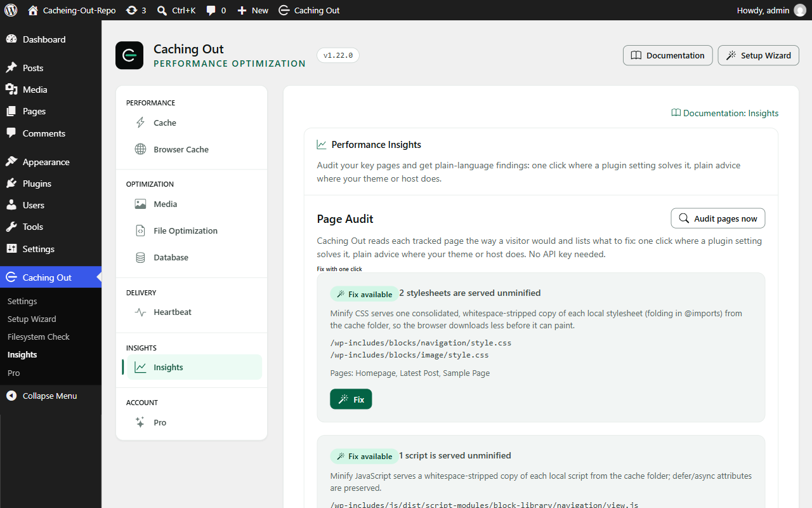Open WordPress Settings menu
Image resolution: width=812 pixels, height=508 pixels.
[51, 249]
